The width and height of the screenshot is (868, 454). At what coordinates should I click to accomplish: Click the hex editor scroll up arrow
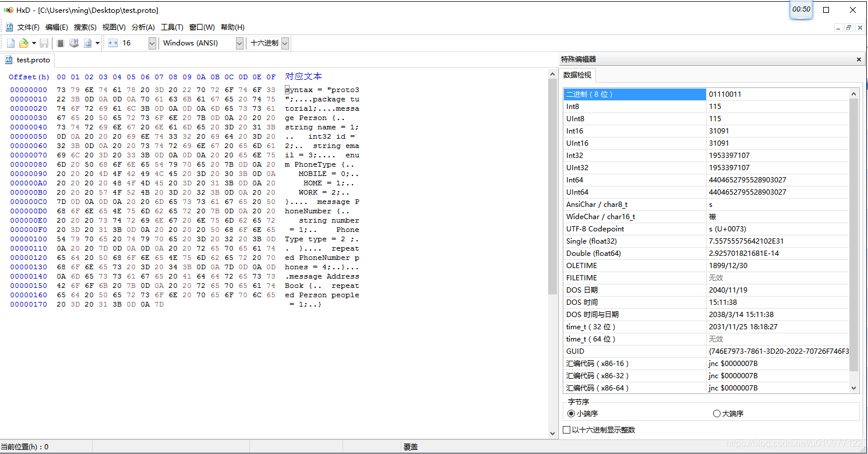click(x=553, y=73)
